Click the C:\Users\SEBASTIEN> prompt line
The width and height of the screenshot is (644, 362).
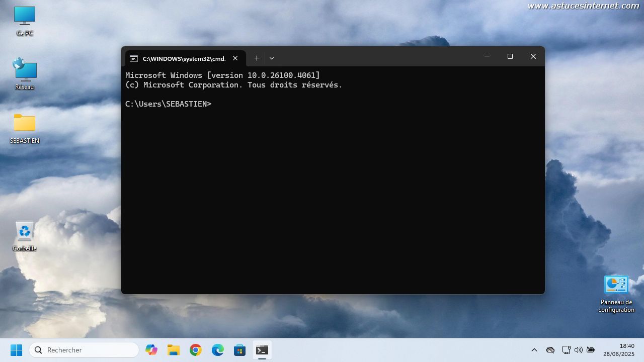tap(169, 104)
